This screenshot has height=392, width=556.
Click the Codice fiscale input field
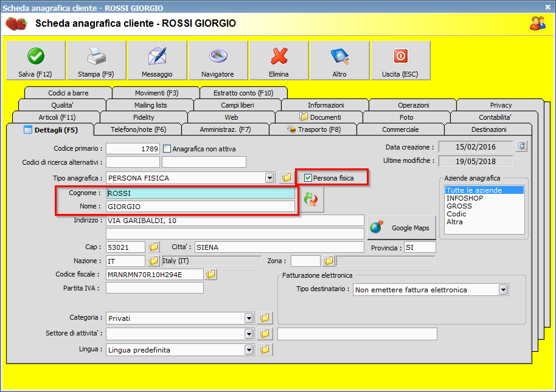tap(155, 275)
